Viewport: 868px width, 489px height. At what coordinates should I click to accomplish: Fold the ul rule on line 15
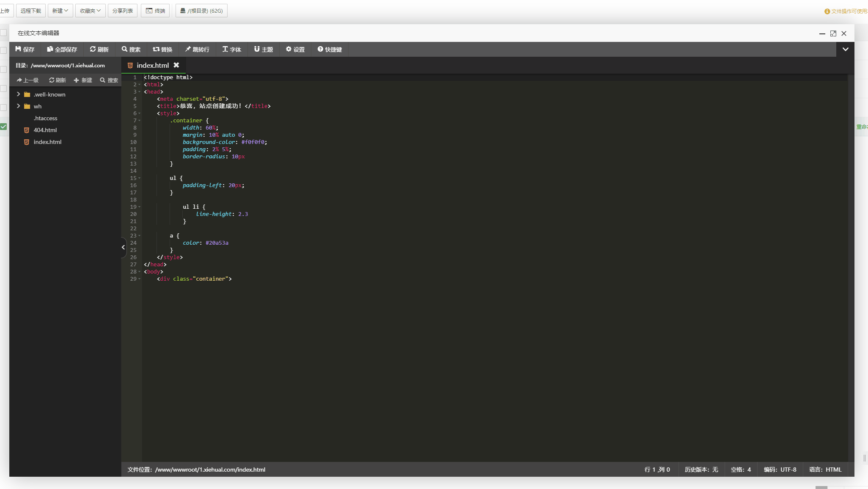pos(140,178)
